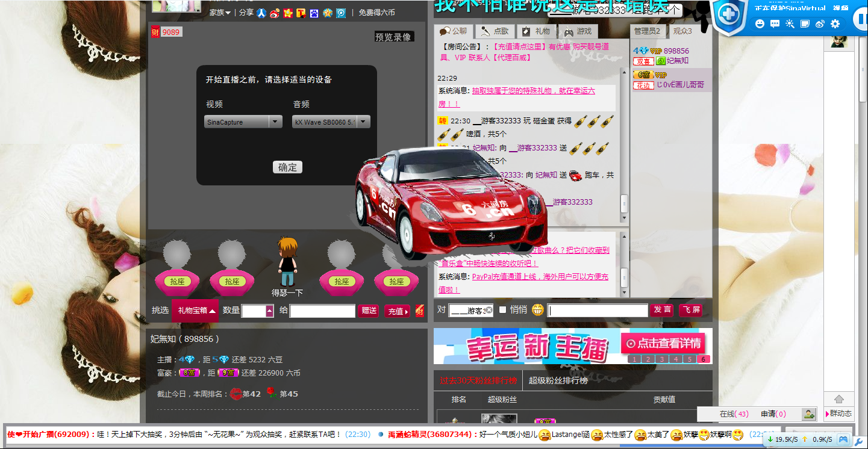Viewport: 868px width, 449px height.
Task: Click the add-user icon beside 申请(0)
Action: [808, 414]
